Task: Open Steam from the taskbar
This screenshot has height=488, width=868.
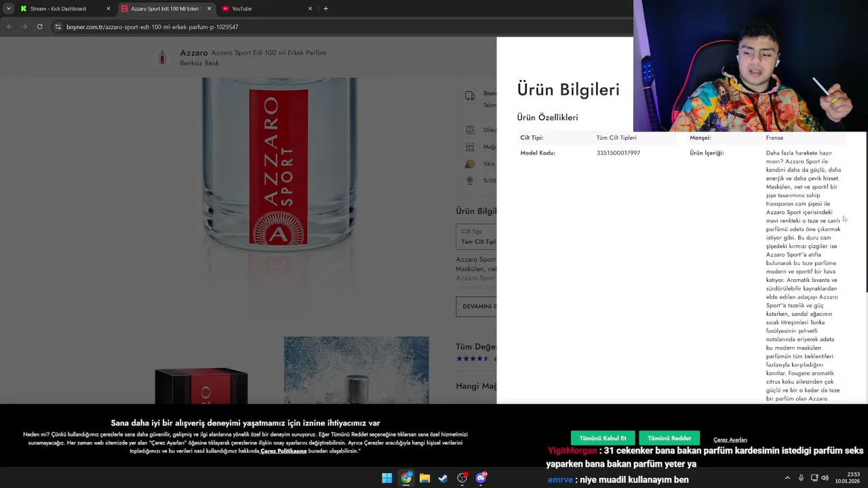Action: pos(443,478)
